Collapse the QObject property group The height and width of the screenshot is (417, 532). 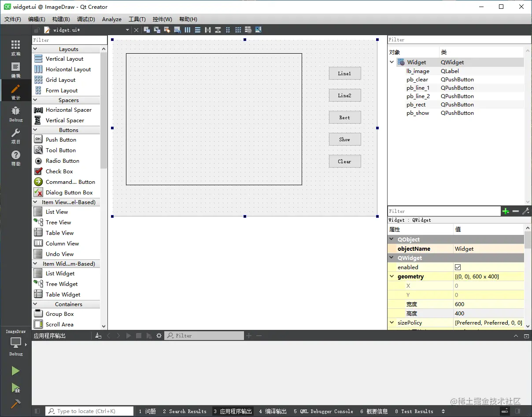click(392, 240)
